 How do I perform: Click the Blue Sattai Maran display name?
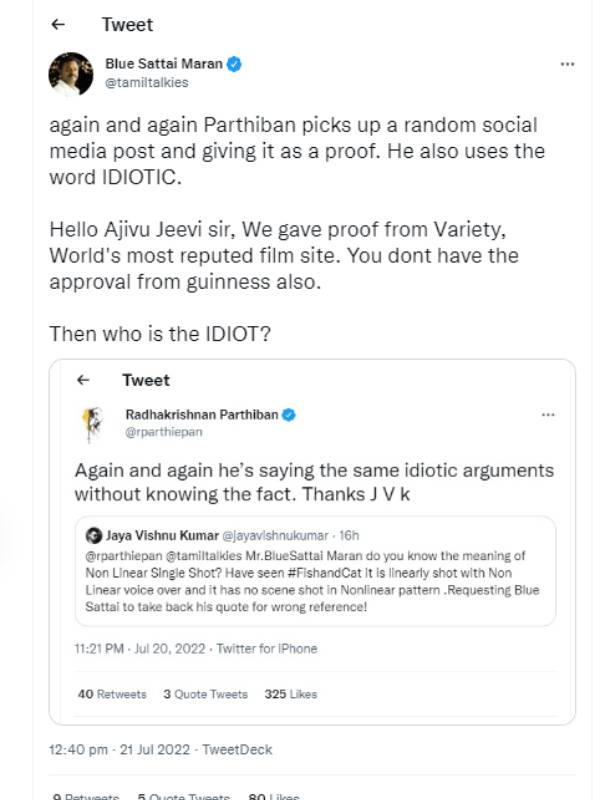[x=164, y=65]
